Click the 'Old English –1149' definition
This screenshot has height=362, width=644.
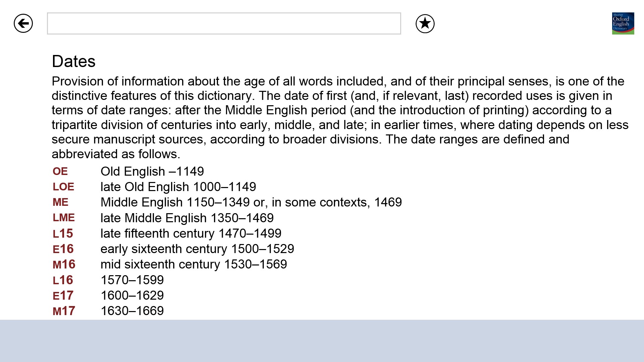tap(152, 172)
